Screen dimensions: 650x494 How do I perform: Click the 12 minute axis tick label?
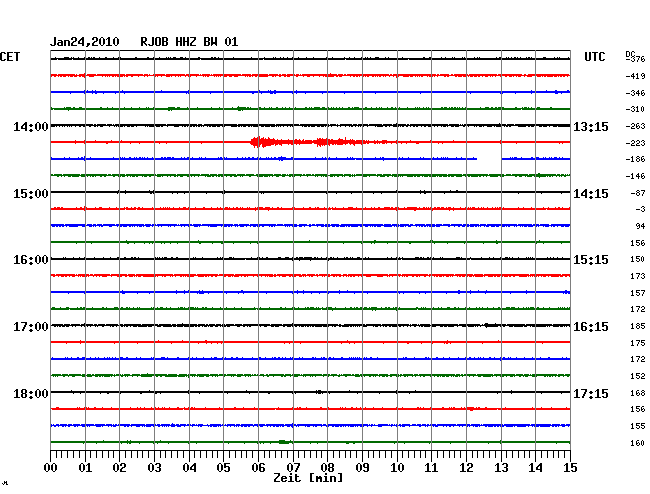click(x=466, y=468)
